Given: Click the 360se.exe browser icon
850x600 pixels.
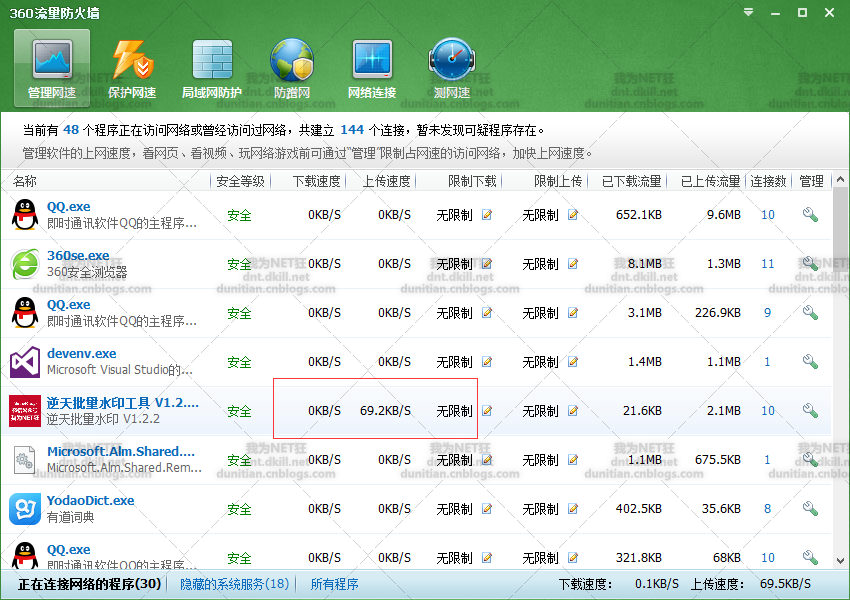Looking at the screenshot, I should [25, 264].
